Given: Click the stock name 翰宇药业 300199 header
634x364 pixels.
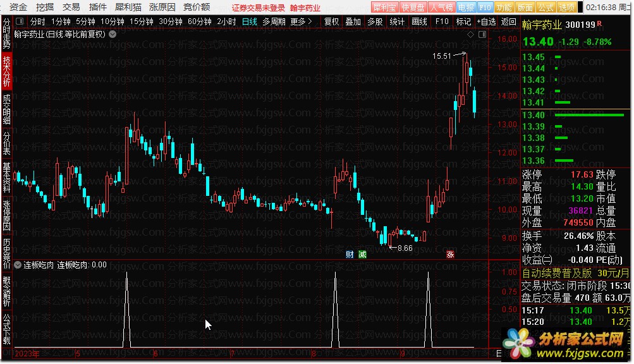Looking at the screenshot, I should pyautogui.click(x=561, y=25).
